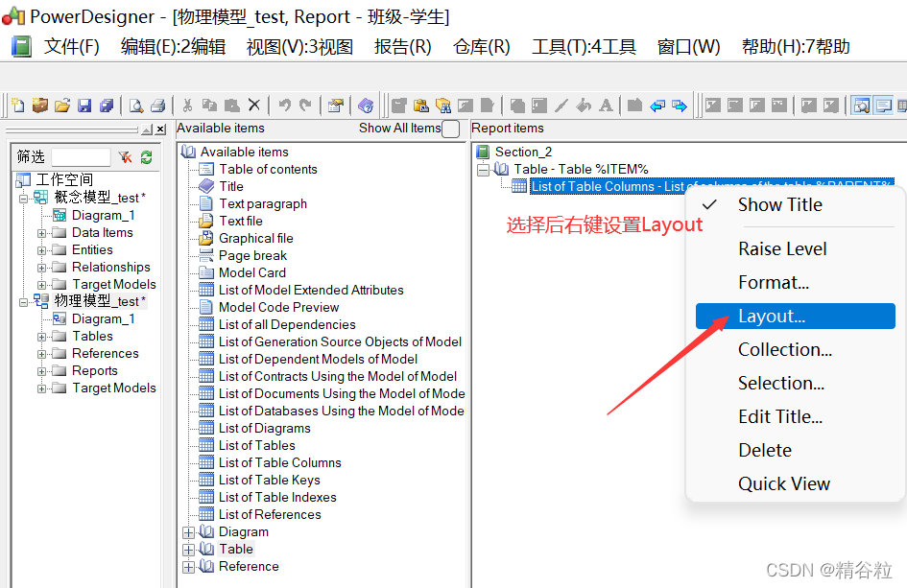This screenshot has height=588, width=907.
Task: Click the Open folder toolbar icon
Action: click(62, 106)
